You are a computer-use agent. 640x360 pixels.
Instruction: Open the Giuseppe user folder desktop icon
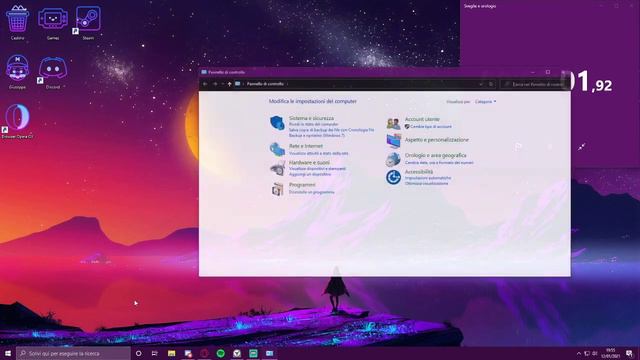17,71
